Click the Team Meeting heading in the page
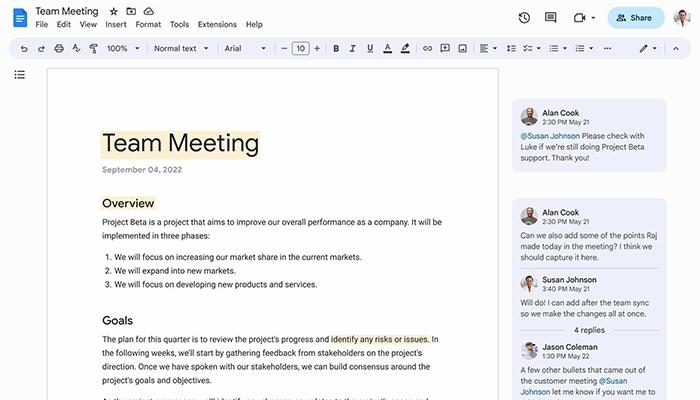Image resolution: width=700 pixels, height=400 pixels. (180, 144)
